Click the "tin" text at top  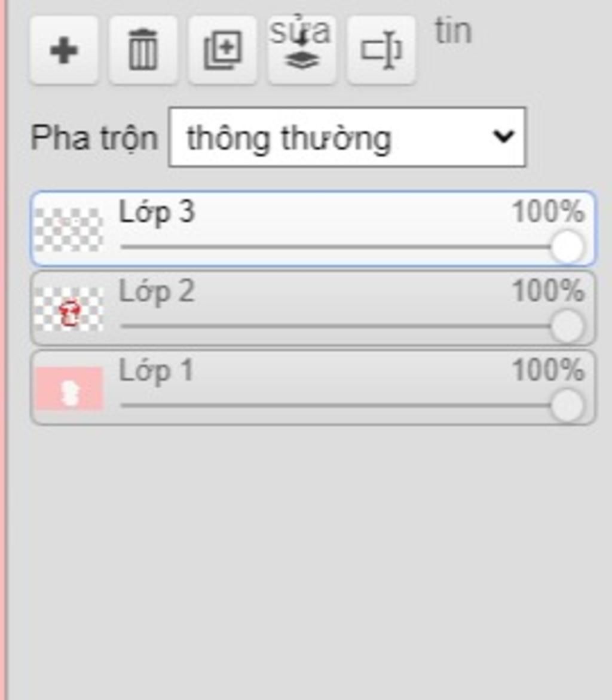(453, 32)
